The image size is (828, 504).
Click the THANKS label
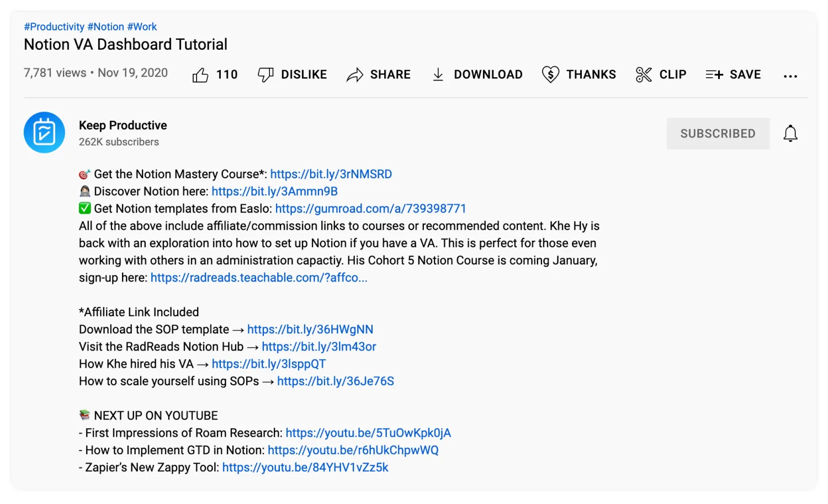click(x=591, y=75)
